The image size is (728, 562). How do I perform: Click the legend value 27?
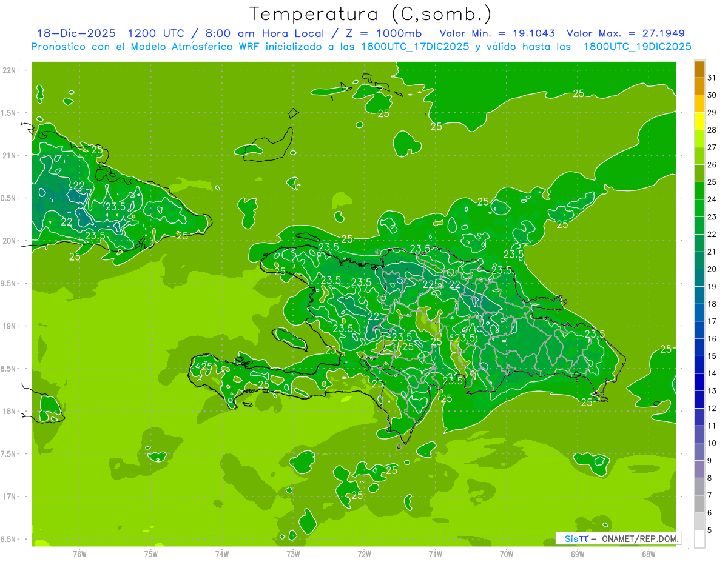click(x=712, y=147)
